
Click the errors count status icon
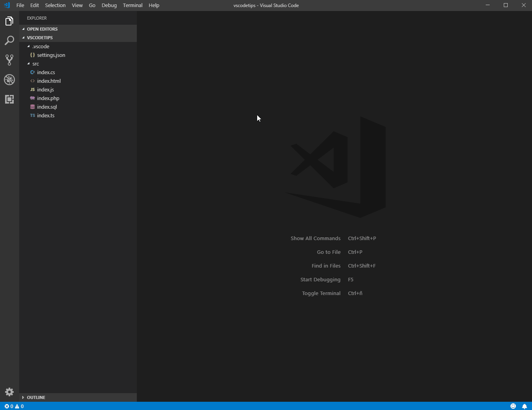[9, 406]
